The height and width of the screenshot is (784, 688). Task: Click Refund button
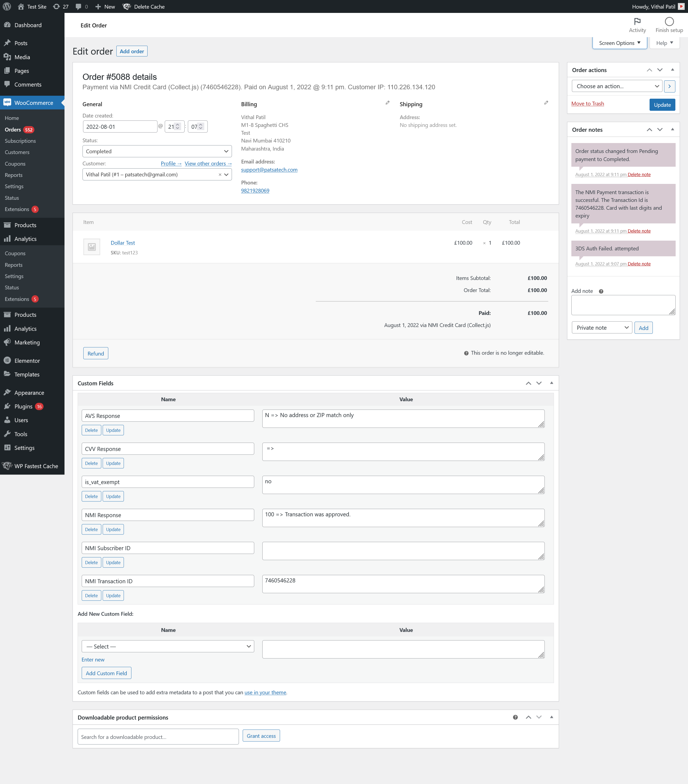[96, 353]
